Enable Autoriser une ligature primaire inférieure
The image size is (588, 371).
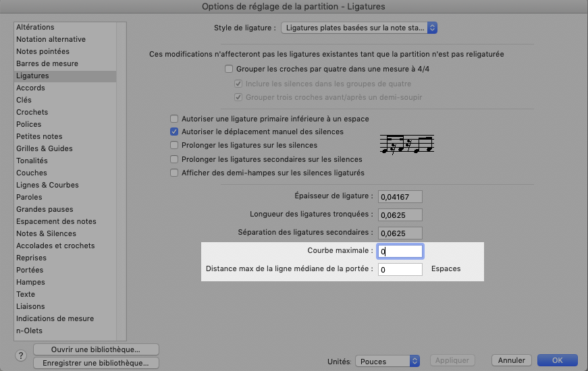click(174, 118)
